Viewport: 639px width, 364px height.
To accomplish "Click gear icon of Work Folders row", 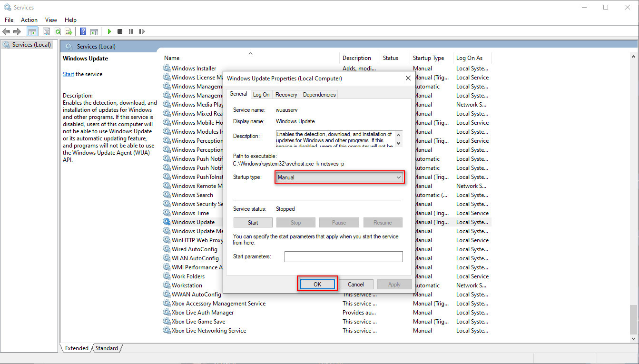I will click(167, 276).
